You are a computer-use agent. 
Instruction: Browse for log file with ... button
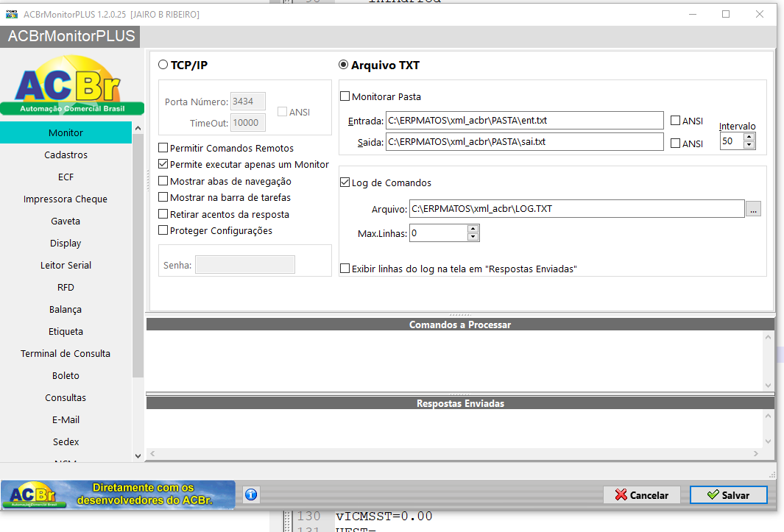click(753, 208)
